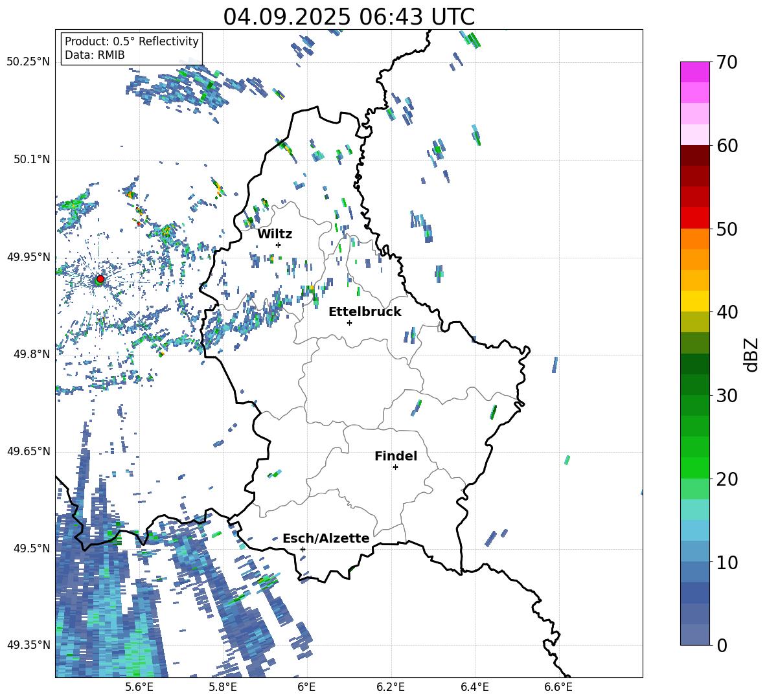Click the 5.6°E longitude label
Screen dimensions: 767x700
click(x=139, y=688)
